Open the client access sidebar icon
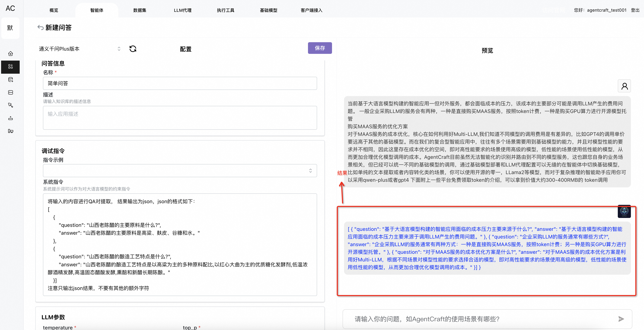The image size is (644, 330). click(11, 131)
